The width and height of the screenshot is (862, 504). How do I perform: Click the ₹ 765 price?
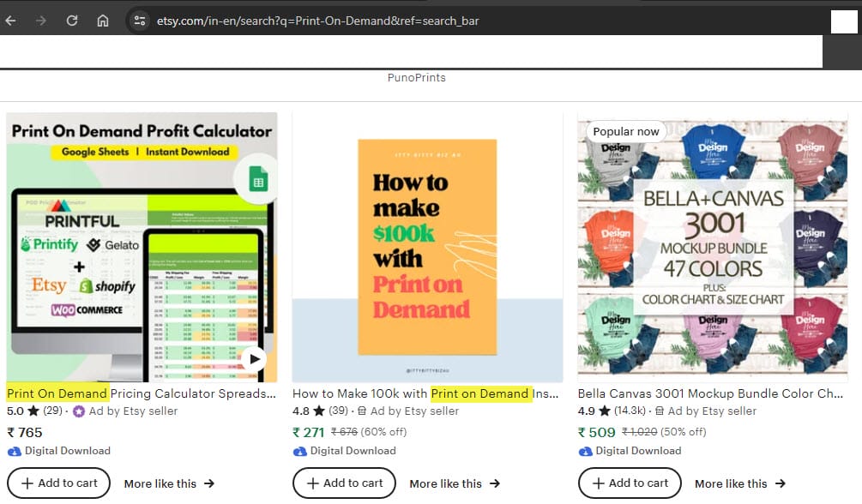tap(24, 433)
